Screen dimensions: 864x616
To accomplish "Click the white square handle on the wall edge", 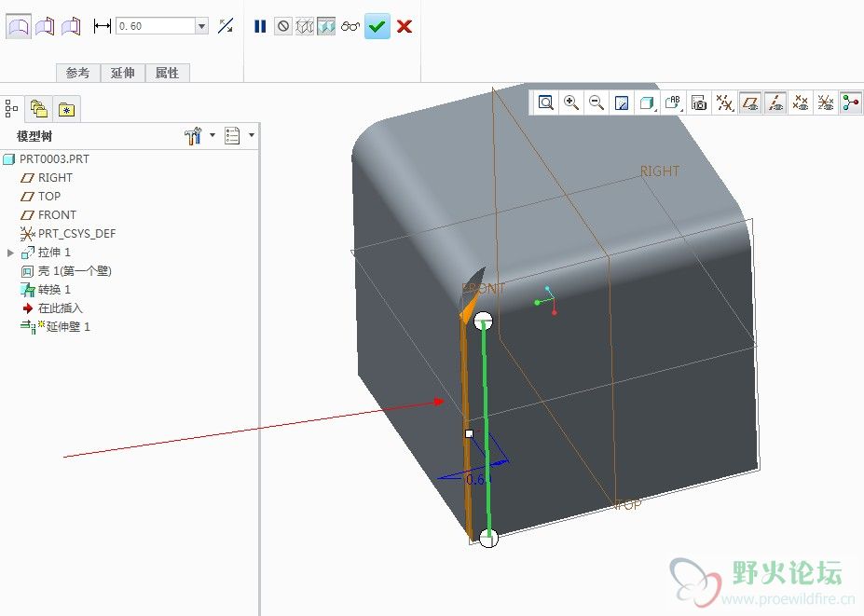I will pyautogui.click(x=469, y=433).
